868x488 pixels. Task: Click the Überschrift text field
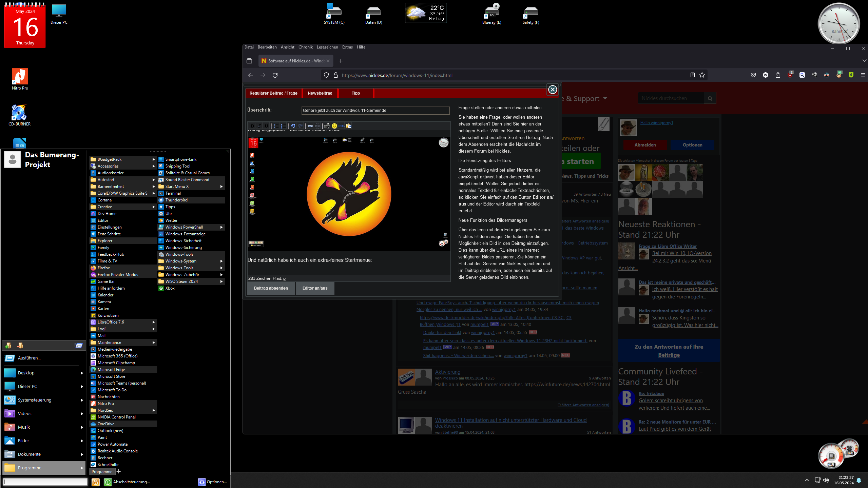pyautogui.click(x=375, y=111)
